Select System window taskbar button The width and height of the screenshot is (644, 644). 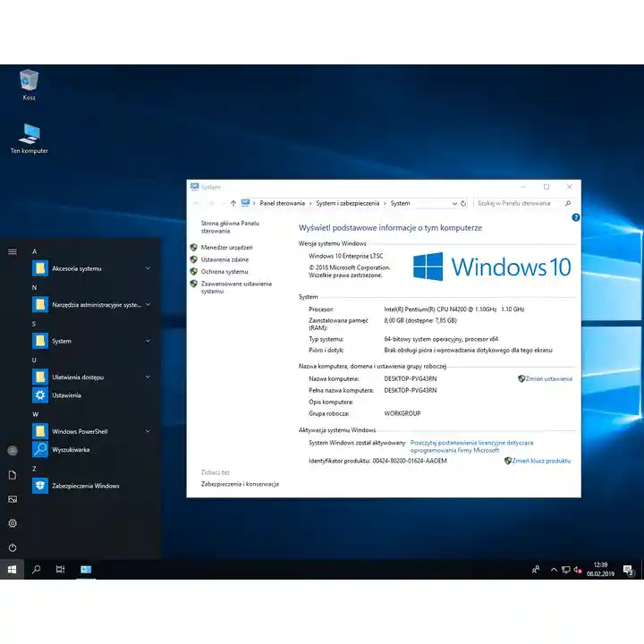pos(86,569)
